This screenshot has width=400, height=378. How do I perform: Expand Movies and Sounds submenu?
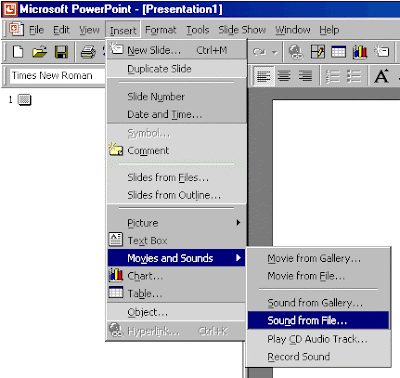click(x=177, y=258)
